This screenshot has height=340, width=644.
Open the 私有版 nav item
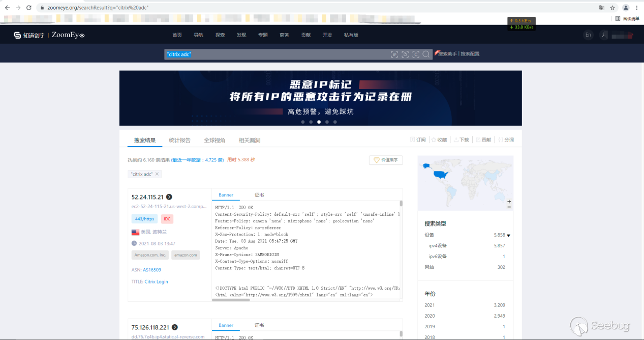pos(351,35)
